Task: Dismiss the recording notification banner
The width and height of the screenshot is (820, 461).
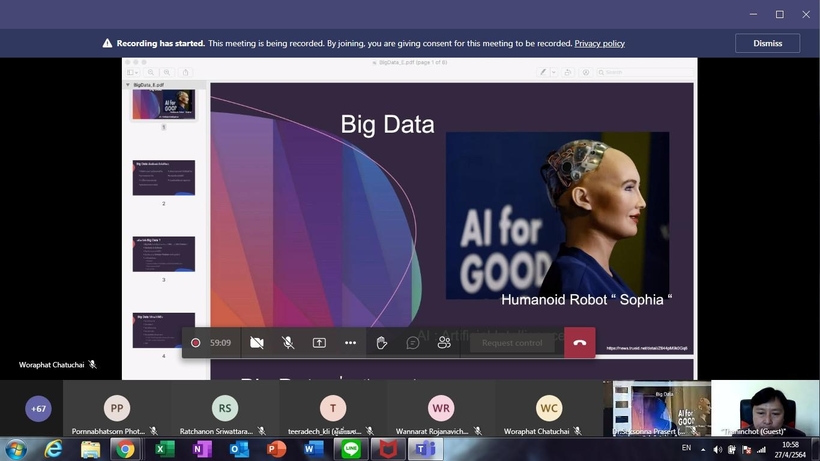Action: [x=767, y=43]
